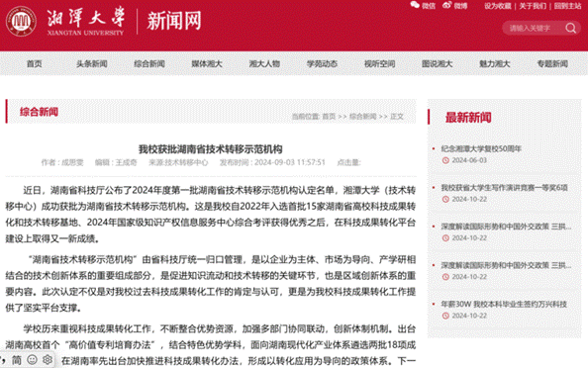588x368 pixels.
Task: Go to 首页 in navigation bar
Action: (34, 63)
